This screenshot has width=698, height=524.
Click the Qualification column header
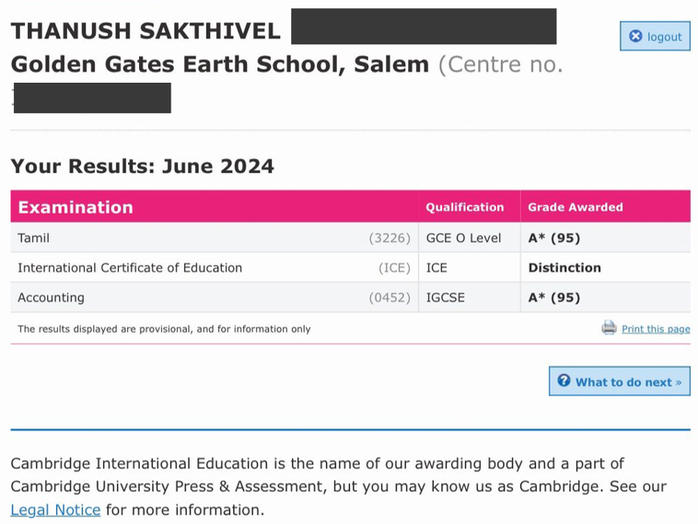465,207
